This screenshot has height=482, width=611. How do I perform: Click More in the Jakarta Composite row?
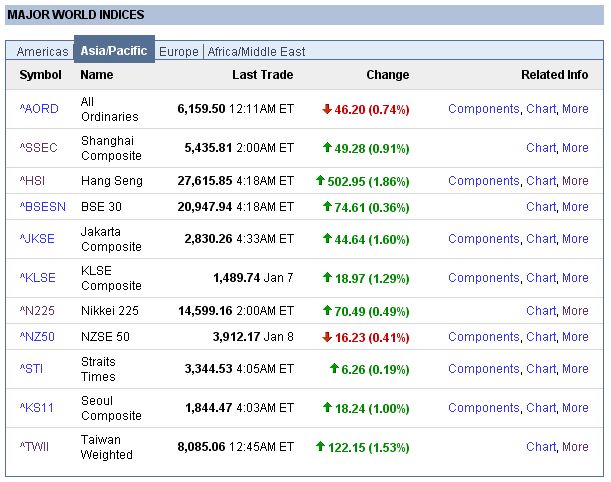(575, 238)
